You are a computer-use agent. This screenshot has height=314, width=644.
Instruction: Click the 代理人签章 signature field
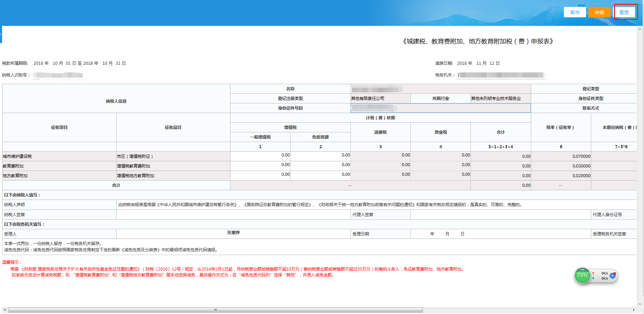click(501, 214)
